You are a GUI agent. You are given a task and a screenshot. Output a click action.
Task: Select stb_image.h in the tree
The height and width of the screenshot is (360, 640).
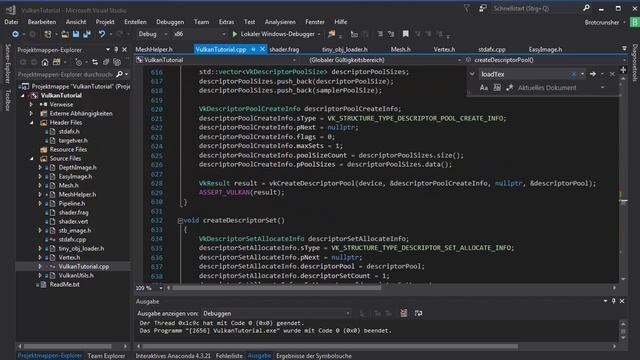coord(75,231)
